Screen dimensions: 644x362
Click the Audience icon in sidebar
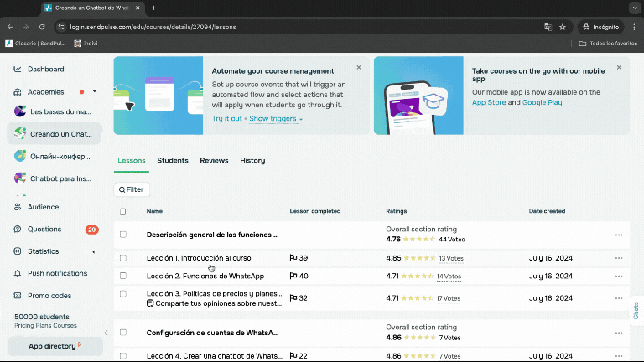18,207
